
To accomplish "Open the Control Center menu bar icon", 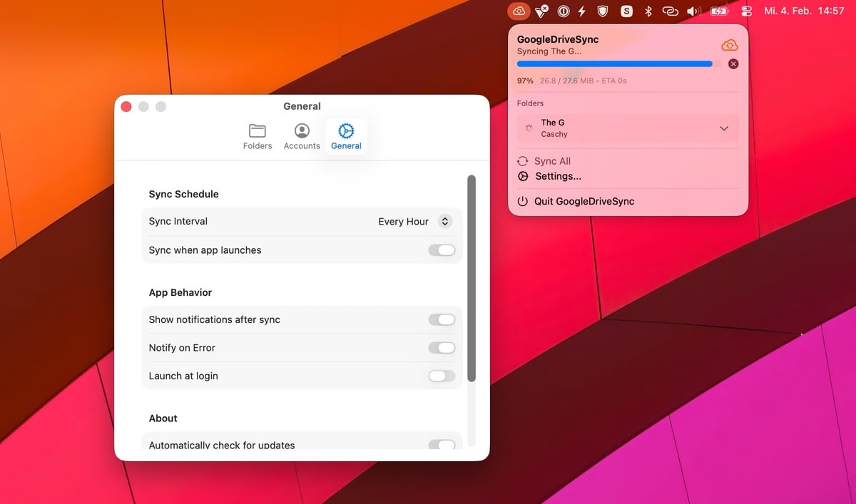I will click(747, 11).
